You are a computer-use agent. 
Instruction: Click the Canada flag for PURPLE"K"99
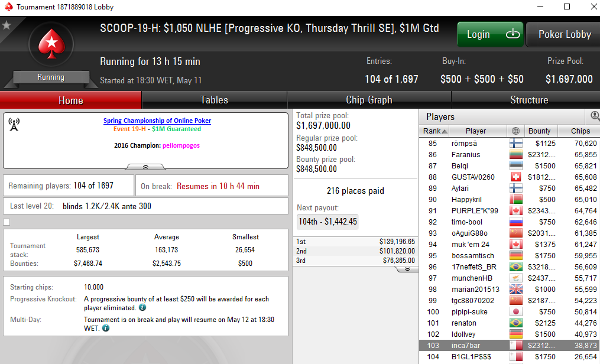[516, 211]
